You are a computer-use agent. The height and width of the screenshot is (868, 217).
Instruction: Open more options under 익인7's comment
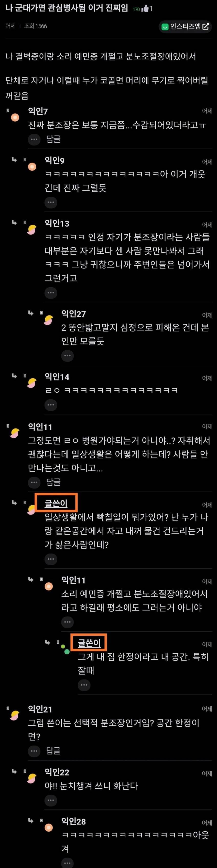[x=34, y=139]
